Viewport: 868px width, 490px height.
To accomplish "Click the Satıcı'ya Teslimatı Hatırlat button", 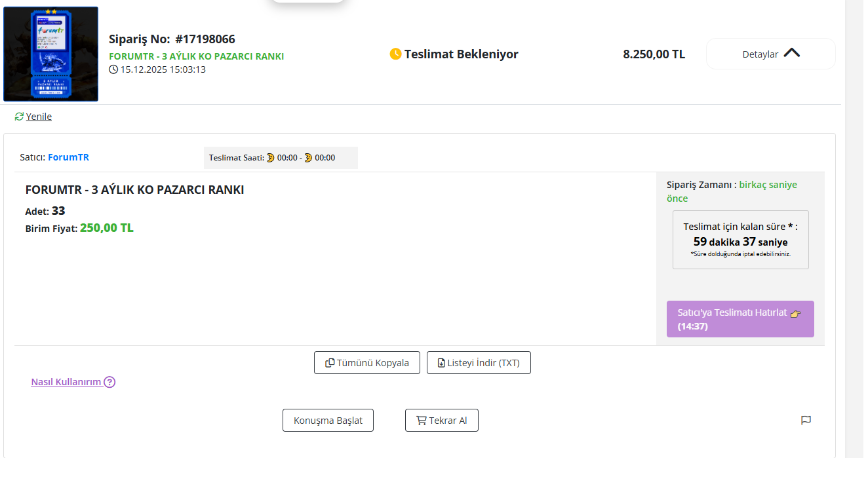I will [740, 319].
